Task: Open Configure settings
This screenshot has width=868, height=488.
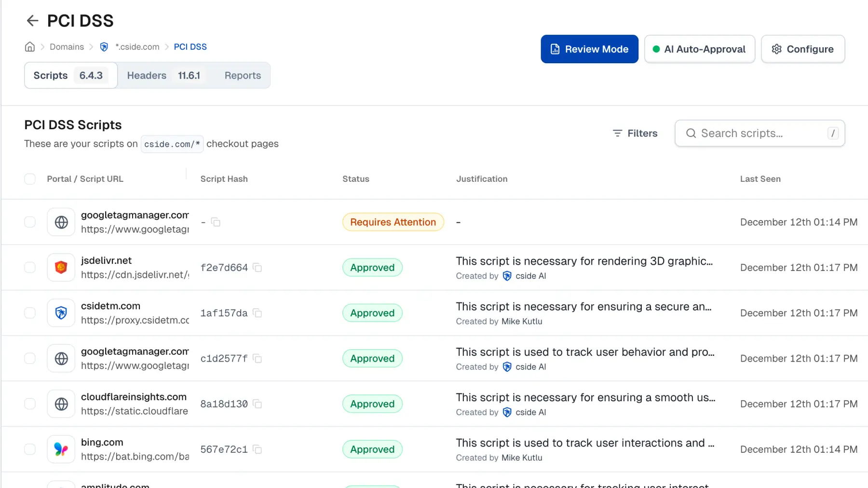Action: (802, 49)
